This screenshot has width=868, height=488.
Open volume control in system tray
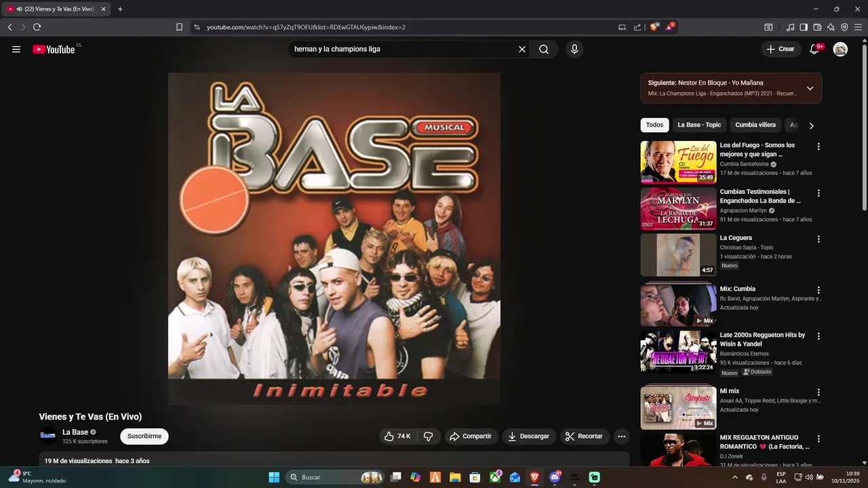coord(810,477)
